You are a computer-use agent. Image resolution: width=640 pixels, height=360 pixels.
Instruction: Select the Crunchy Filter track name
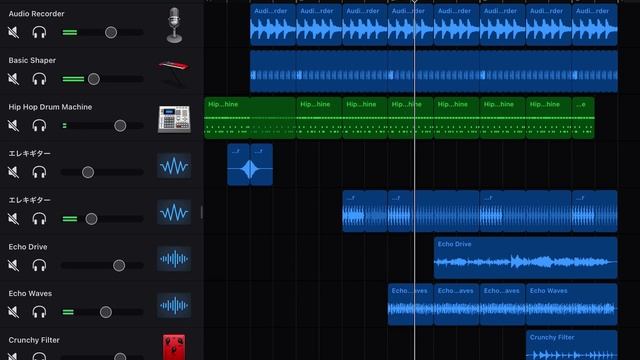pyautogui.click(x=34, y=340)
